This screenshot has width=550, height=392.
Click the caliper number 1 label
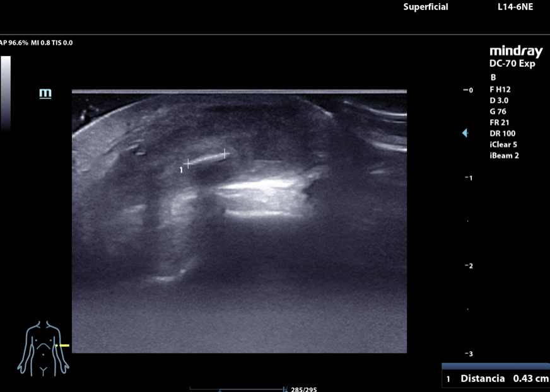click(x=182, y=170)
